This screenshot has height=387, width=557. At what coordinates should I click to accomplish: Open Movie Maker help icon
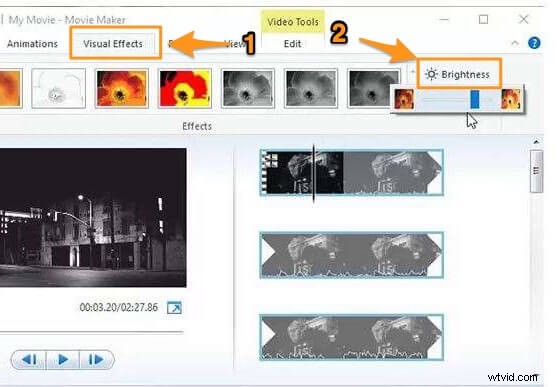click(x=534, y=43)
